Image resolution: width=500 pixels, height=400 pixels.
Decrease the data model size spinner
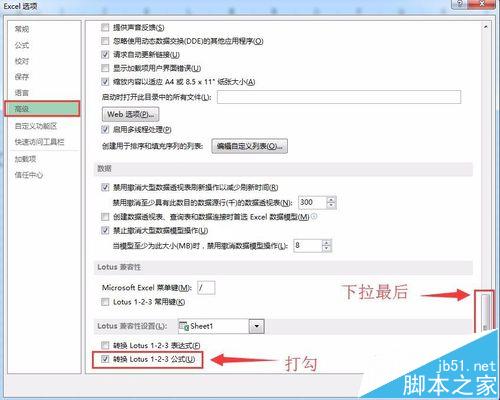pos(327,249)
